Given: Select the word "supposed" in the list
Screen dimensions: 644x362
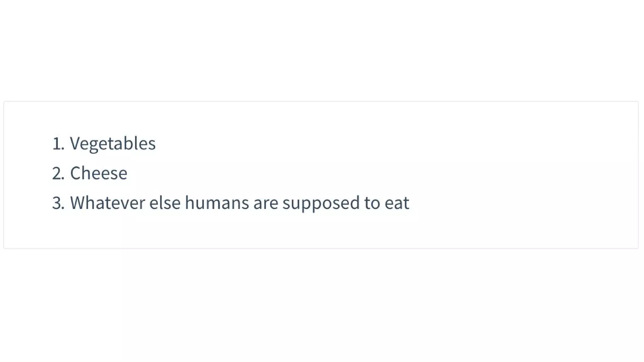Looking at the screenshot, I should point(321,203).
